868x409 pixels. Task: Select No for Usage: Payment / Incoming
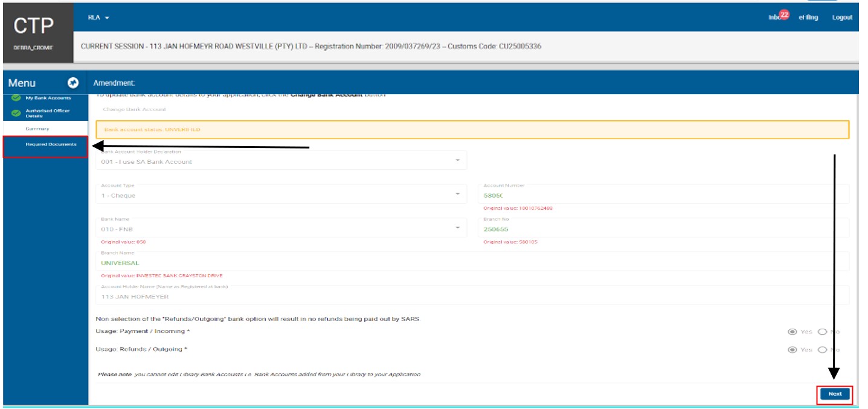pos(822,332)
